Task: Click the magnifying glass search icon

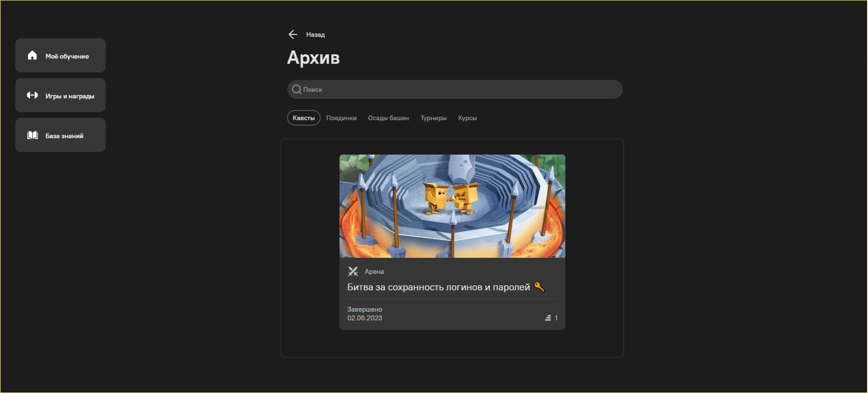Action: tap(297, 90)
